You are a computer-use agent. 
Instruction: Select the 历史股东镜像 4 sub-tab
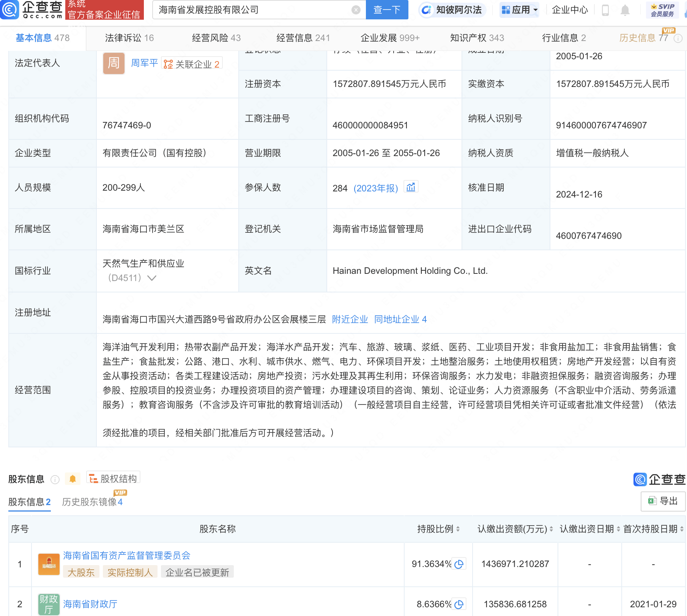pyautogui.click(x=92, y=502)
